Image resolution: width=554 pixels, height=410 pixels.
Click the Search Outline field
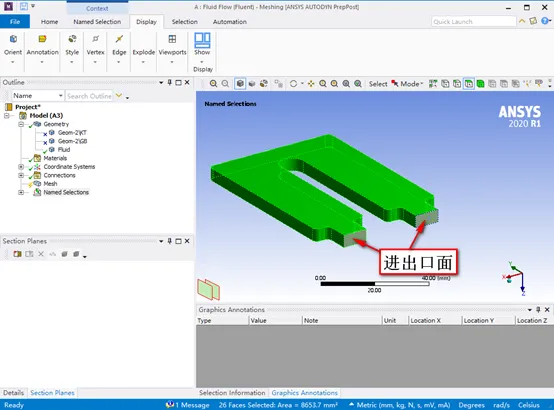(89, 96)
